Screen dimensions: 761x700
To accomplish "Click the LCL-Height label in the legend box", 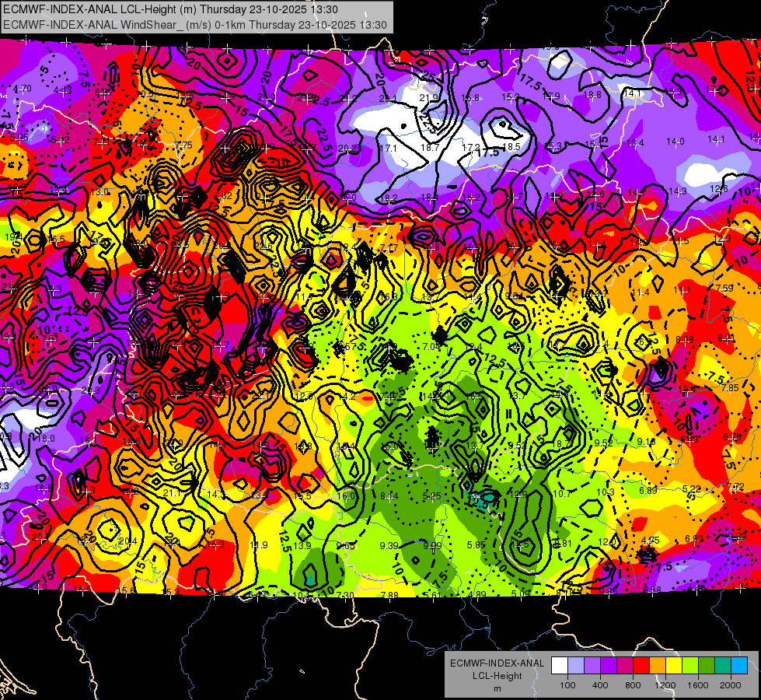I will [x=497, y=676].
